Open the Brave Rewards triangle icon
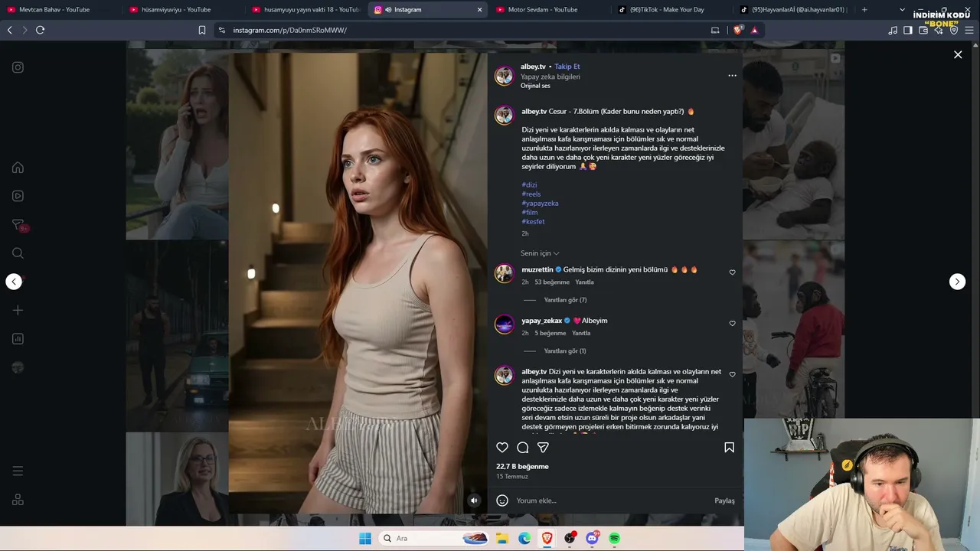 (x=754, y=30)
